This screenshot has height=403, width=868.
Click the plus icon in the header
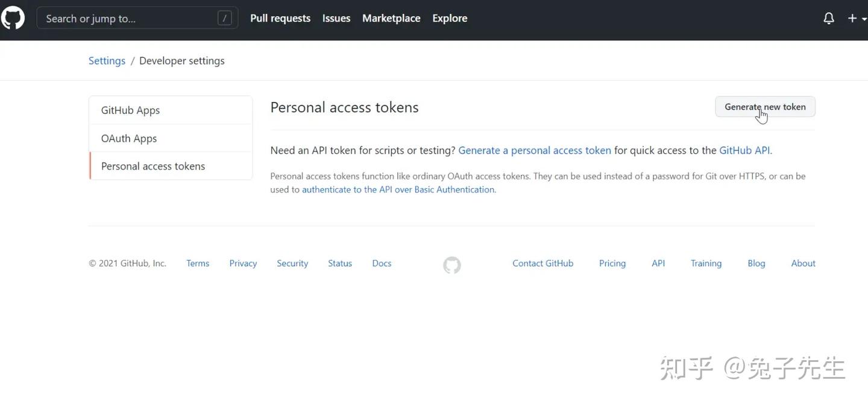[x=851, y=18]
